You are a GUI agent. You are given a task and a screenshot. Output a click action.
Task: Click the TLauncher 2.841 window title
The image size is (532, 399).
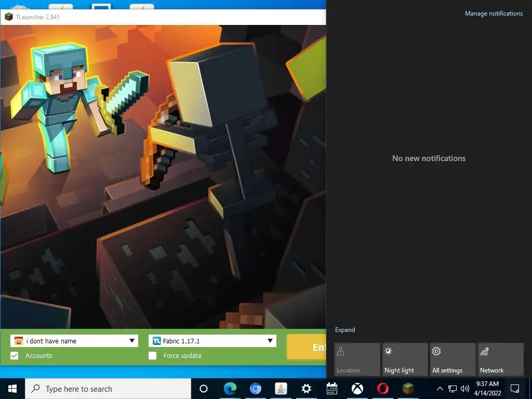pos(37,17)
